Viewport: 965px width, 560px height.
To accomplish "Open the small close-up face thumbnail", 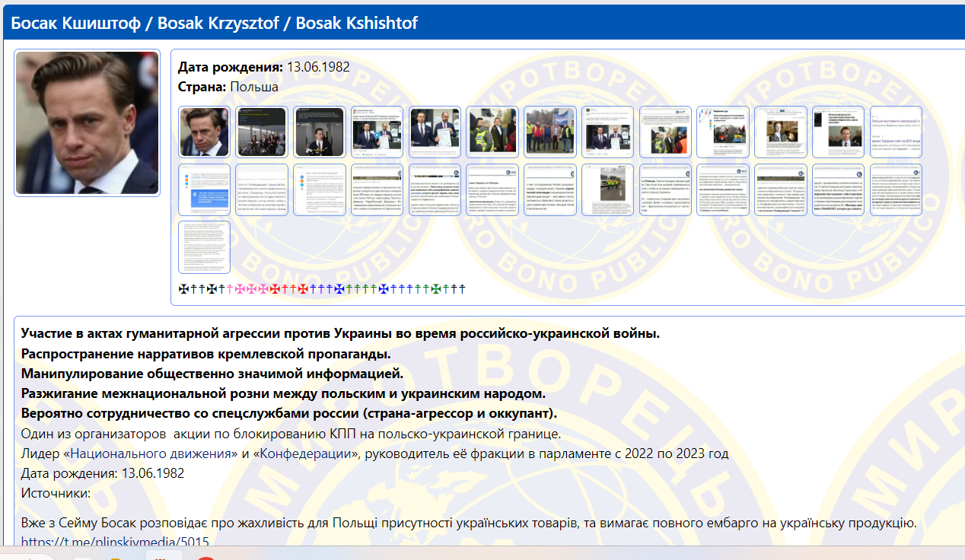I will pos(205,132).
